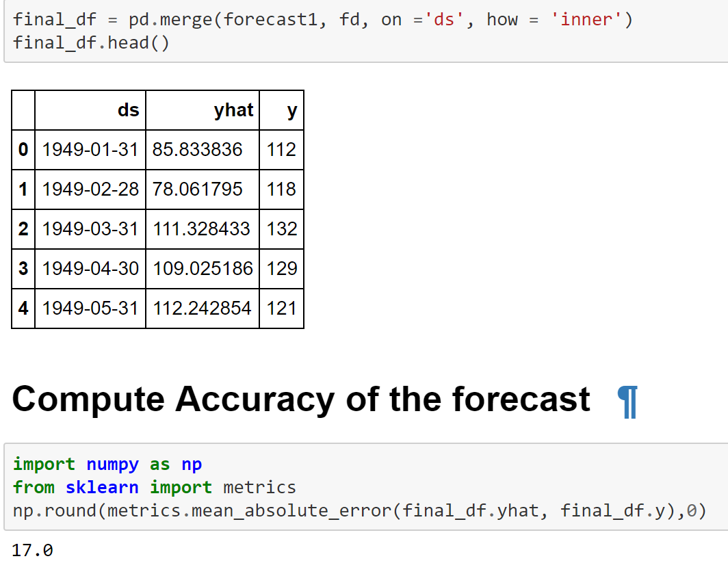Click the yhat value 112.242854
The width and height of the screenshot is (728, 576).
click(202, 308)
